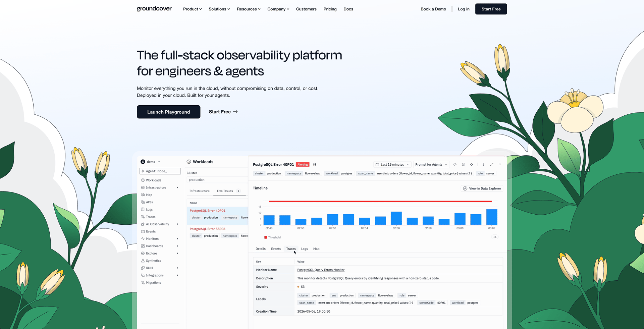
Task: Click the refresh icon in alert panel
Action: [x=455, y=165]
